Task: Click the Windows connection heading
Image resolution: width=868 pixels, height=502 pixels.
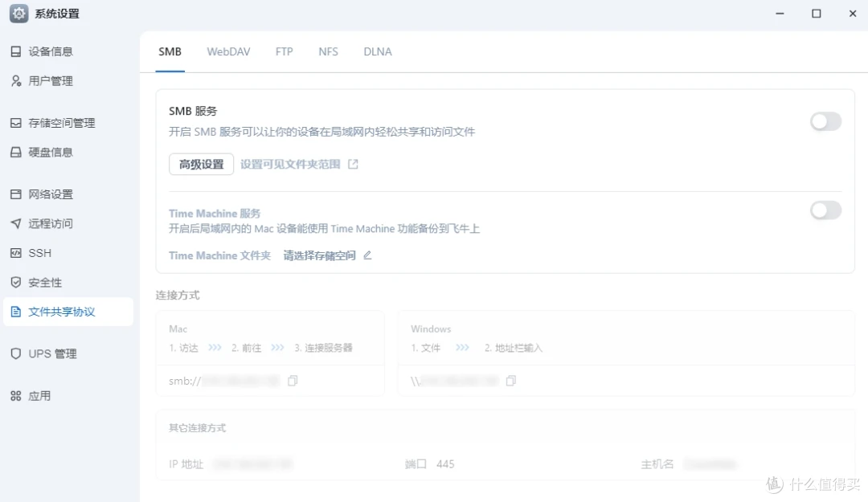Action: pyautogui.click(x=431, y=329)
